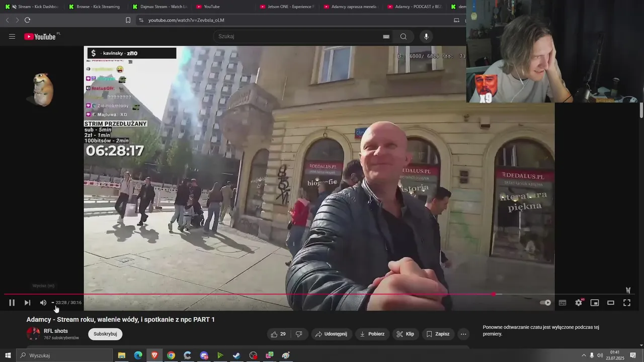Skip to the next video
This screenshot has width=644, height=362.
click(x=27, y=303)
